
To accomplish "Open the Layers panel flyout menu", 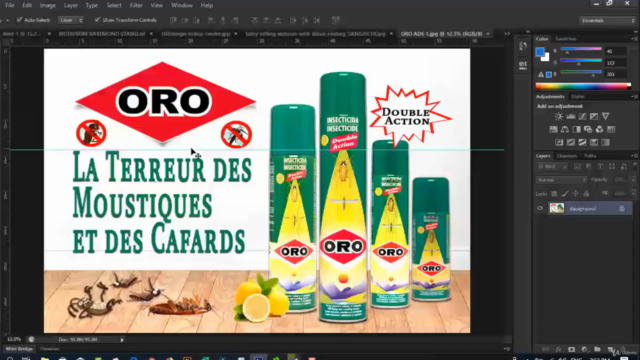I will pos(634,156).
